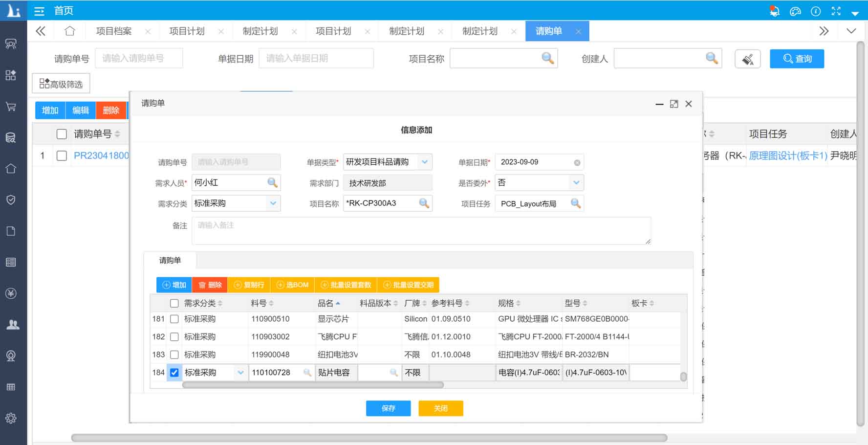Toggle the hamburger menu icon
This screenshot has height=445, width=868.
coord(39,11)
